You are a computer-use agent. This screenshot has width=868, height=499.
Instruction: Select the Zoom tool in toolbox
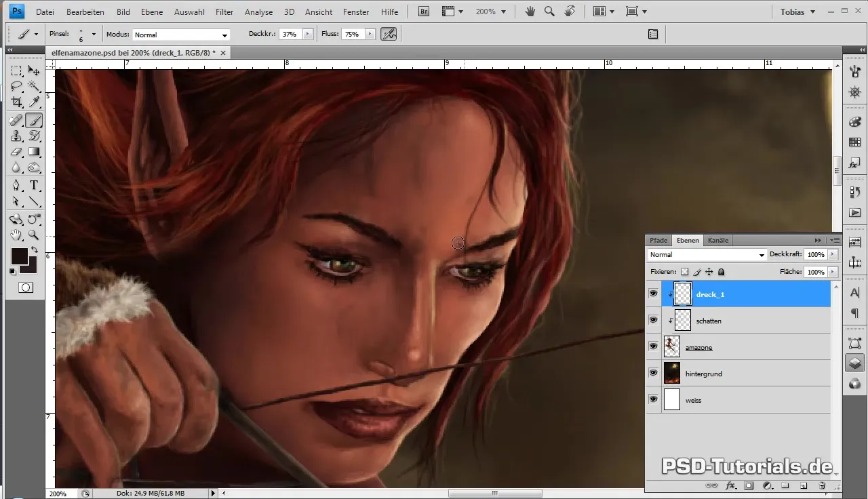point(34,235)
